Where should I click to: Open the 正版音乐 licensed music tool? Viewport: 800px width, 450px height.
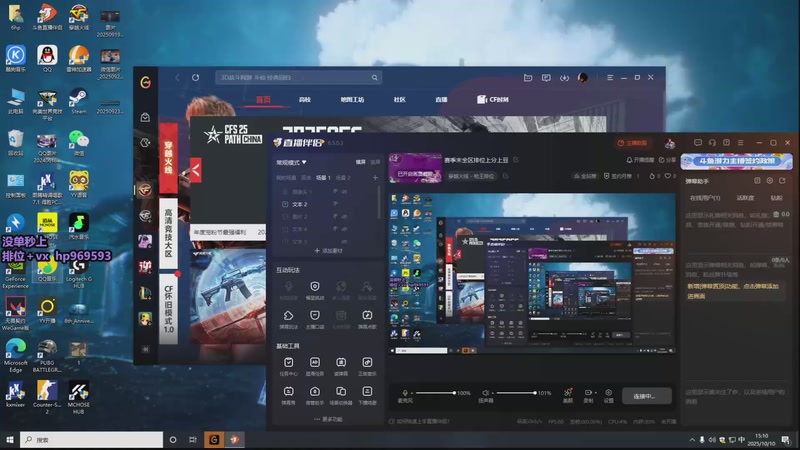pos(367,366)
